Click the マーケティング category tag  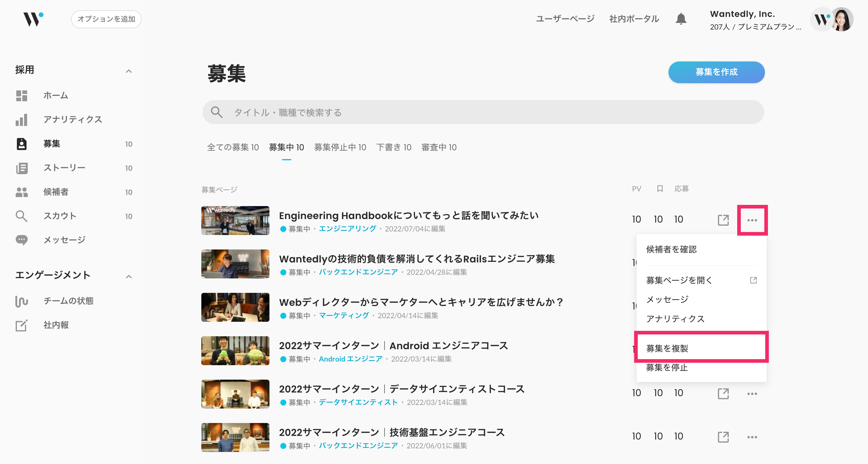tap(344, 315)
